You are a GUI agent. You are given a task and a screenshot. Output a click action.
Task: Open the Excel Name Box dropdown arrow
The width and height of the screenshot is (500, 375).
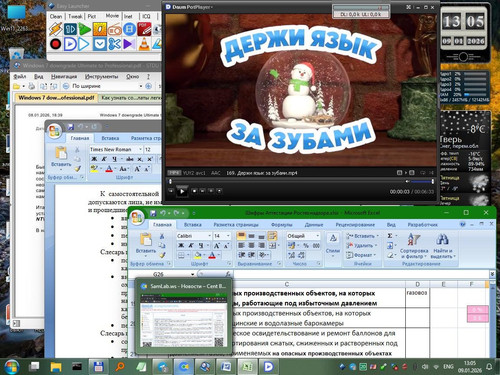[x=192, y=274]
